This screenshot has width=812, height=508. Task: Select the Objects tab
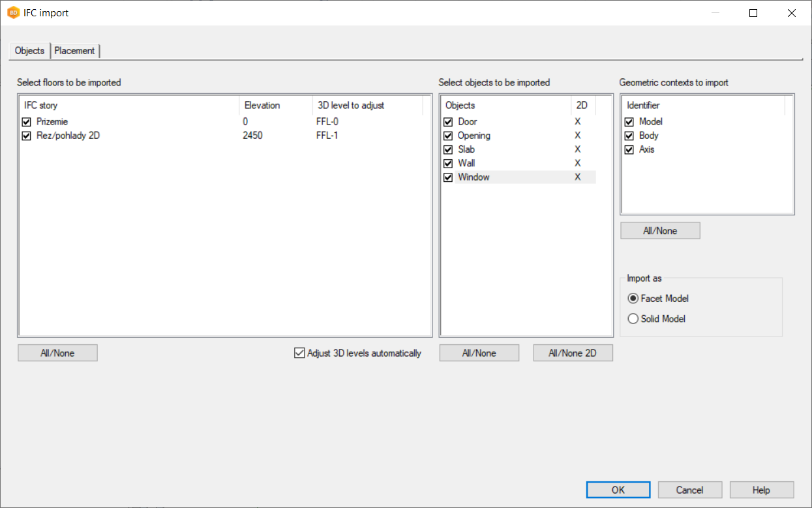[x=29, y=51]
